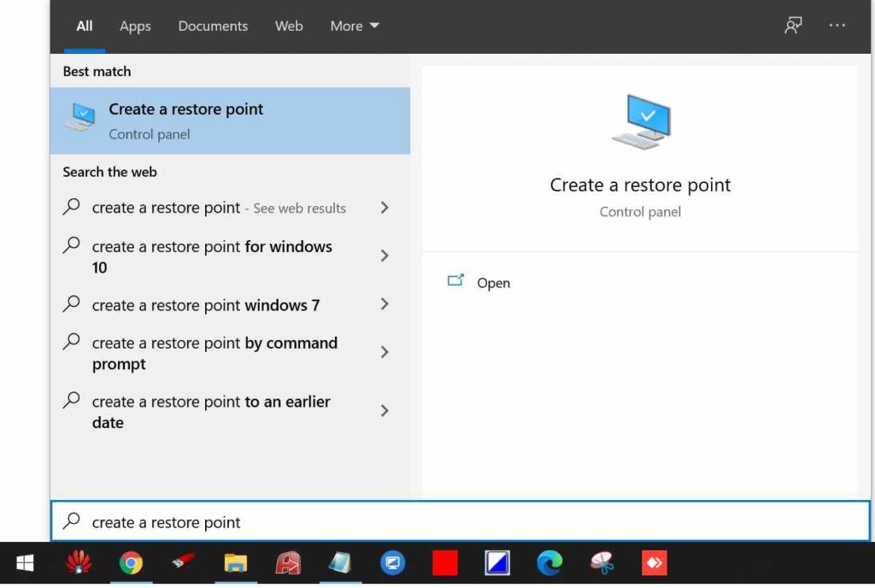
Task: Click the large computer icon in preview pane
Action: click(641, 121)
